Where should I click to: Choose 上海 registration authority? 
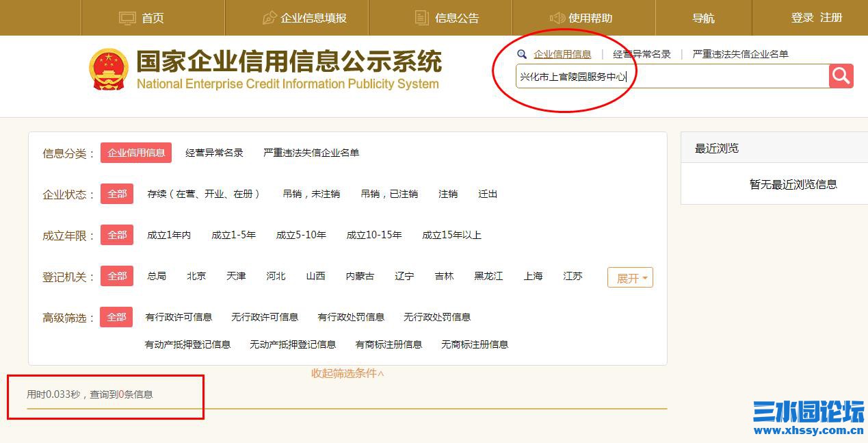[x=533, y=276]
